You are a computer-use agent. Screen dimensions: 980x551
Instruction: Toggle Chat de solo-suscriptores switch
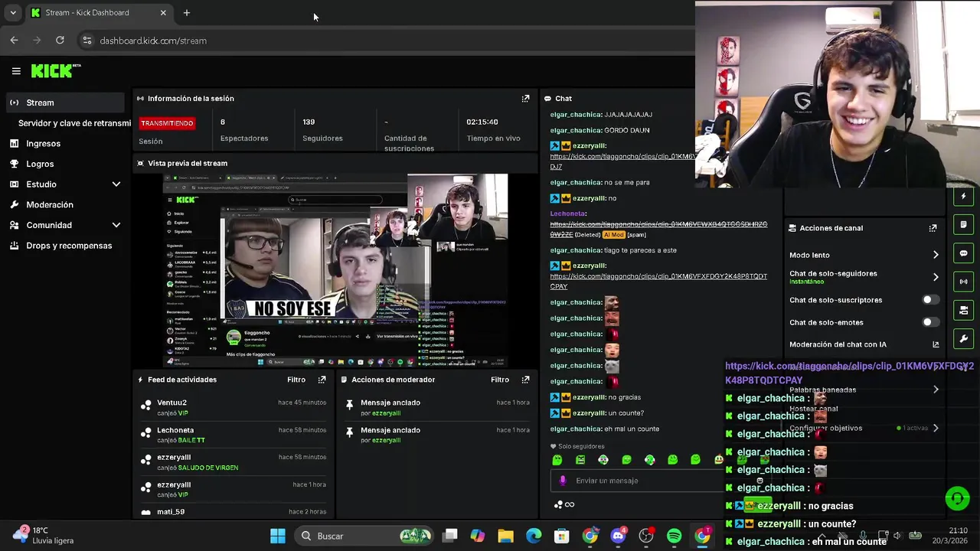coord(931,300)
